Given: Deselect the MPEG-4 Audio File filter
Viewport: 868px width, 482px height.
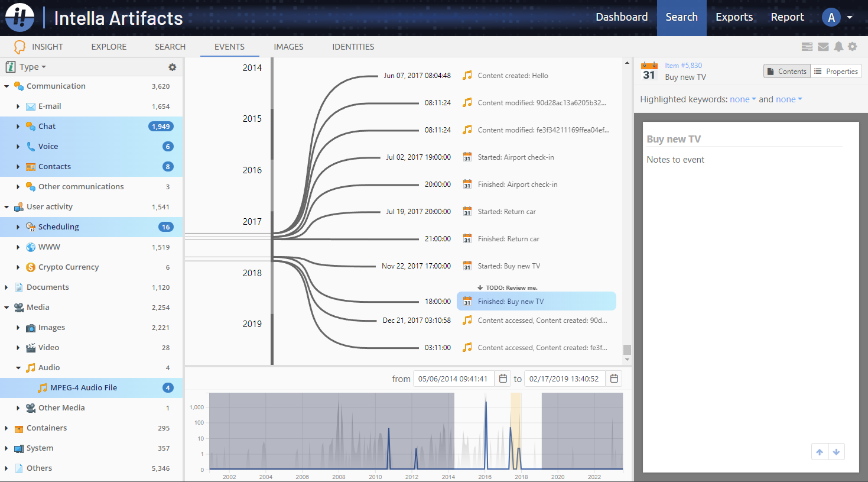Looking at the screenshot, I should tap(83, 388).
